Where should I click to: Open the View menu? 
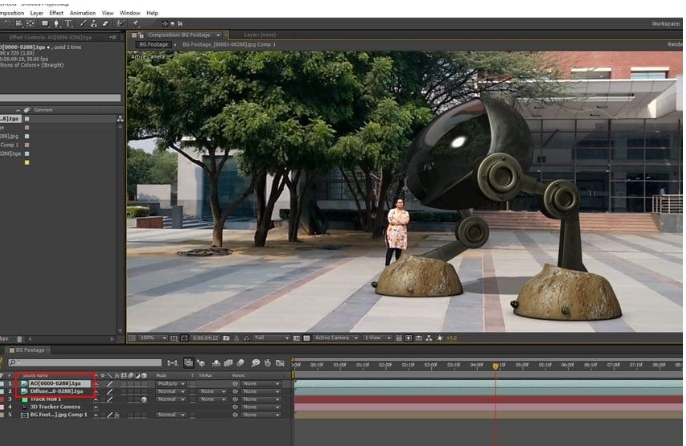108,13
